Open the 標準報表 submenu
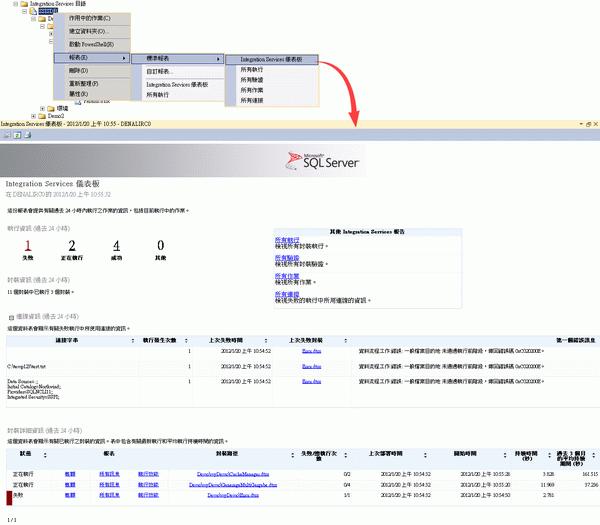The height and width of the screenshot is (525, 600). (x=178, y=59)
